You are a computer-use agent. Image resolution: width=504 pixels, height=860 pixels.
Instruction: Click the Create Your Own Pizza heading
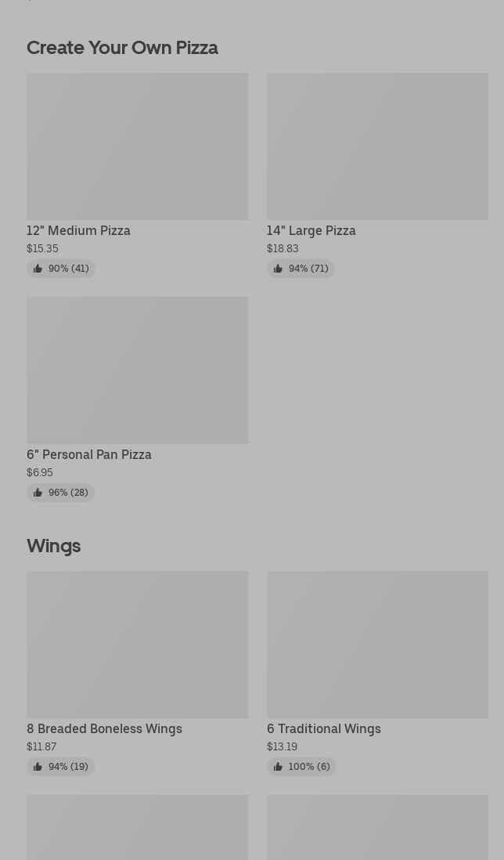(122, 48)
